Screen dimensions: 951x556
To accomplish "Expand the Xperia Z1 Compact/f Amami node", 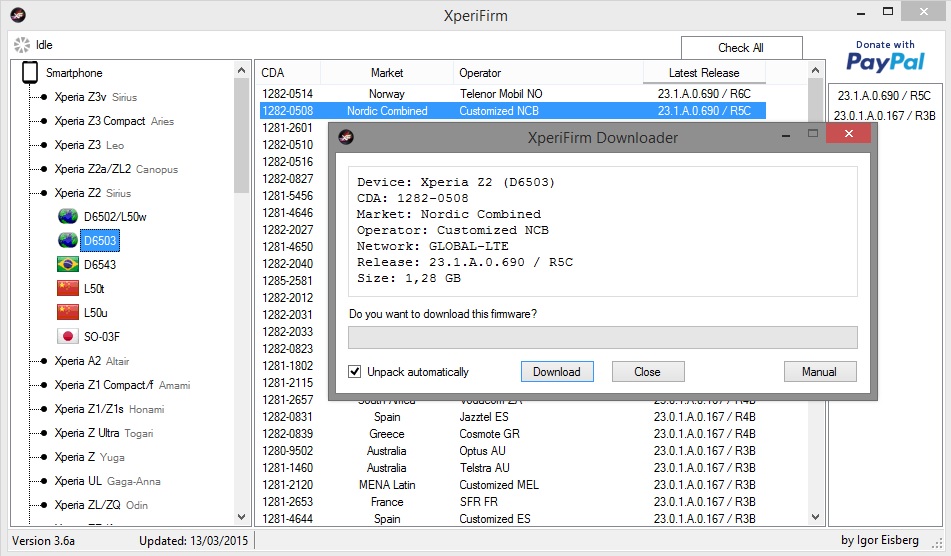I will coord(43,385).
